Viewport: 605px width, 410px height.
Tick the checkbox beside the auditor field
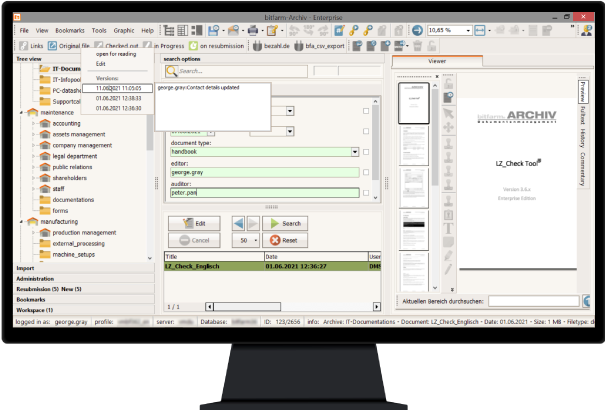(x=366, y=193)
